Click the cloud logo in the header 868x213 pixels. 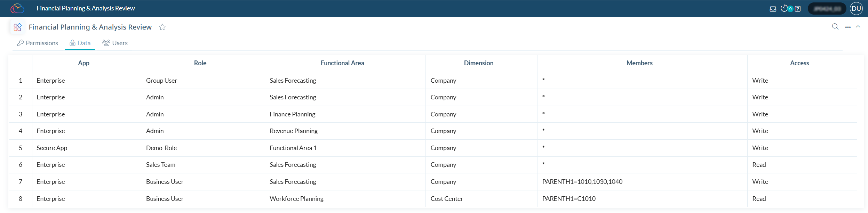[17, 8]
